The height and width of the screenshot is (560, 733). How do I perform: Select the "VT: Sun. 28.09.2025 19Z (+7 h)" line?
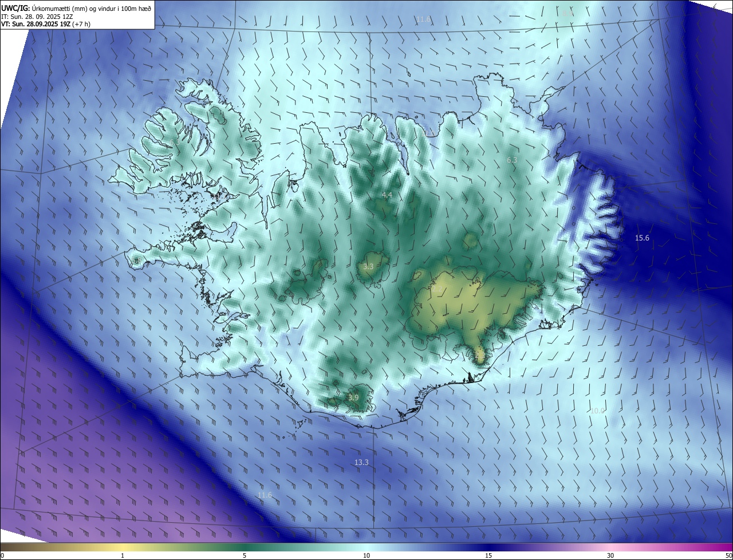(x=46, y=24)
